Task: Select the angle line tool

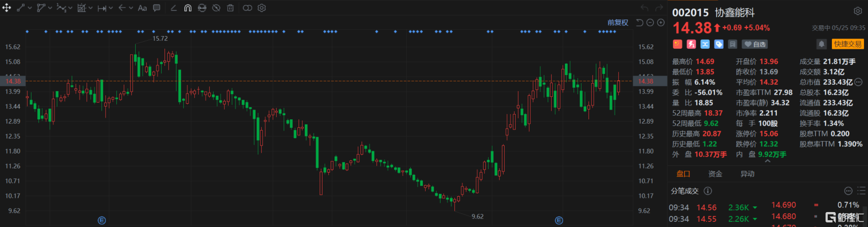Action: click(174, 8)
